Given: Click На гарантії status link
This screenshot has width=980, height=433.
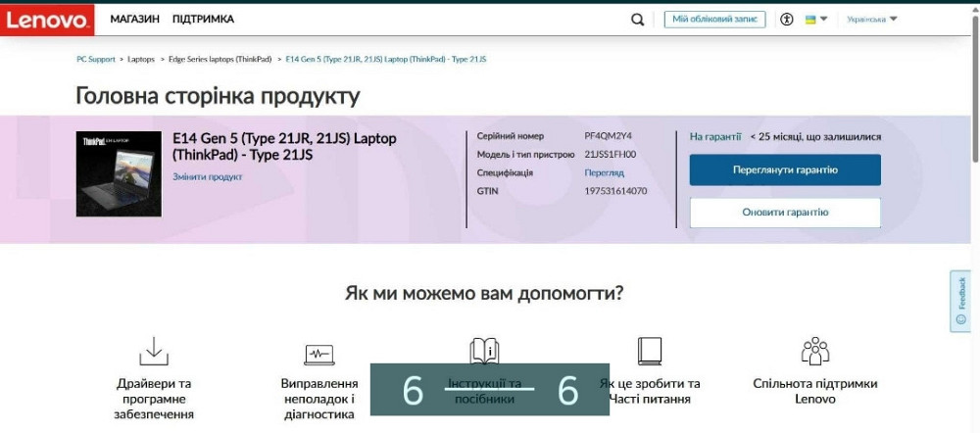Looking at the screenshot, I should pos(715,137).
